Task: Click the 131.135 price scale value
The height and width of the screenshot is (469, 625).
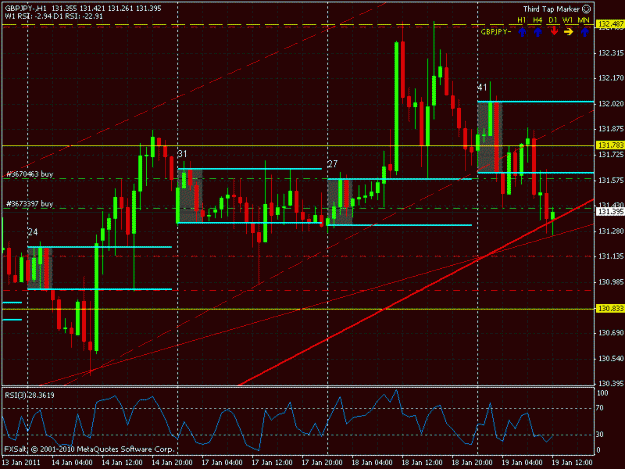Action: coord(611,256)
